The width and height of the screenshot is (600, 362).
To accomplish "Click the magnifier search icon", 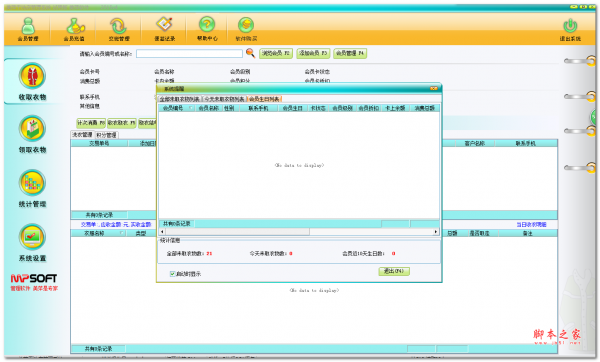I will pyautogui.click(x=250, y=53).
